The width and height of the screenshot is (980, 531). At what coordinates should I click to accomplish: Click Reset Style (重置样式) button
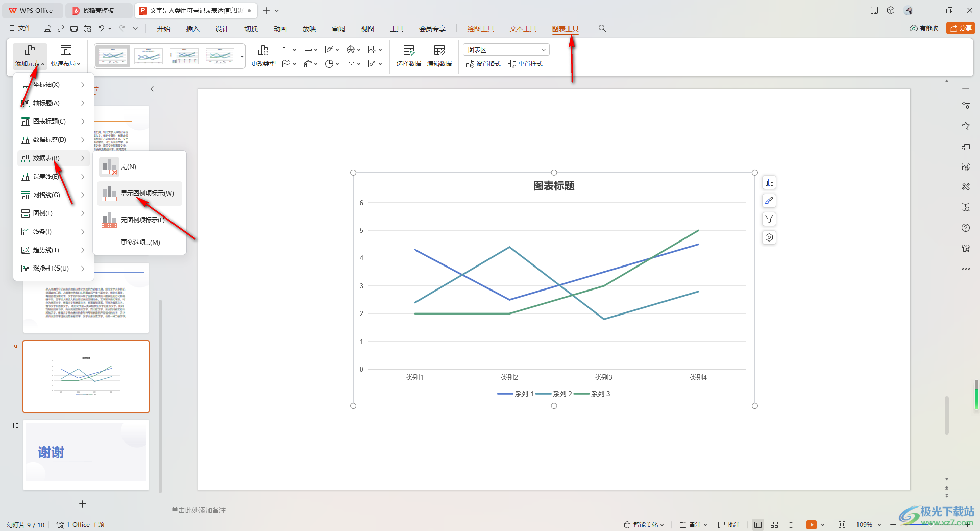click(x=525, y=64)
